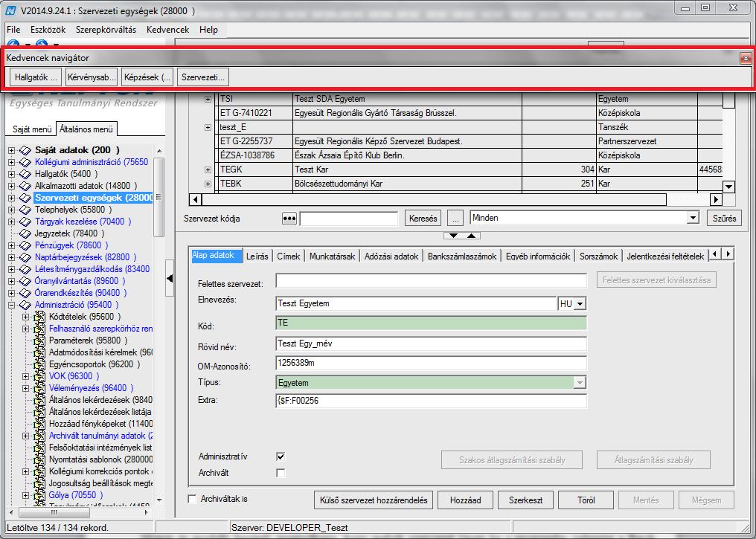This screenshot has height=539, width=756.
Task: Click the Szerkeszt button
Action: [x=525, y=500]
